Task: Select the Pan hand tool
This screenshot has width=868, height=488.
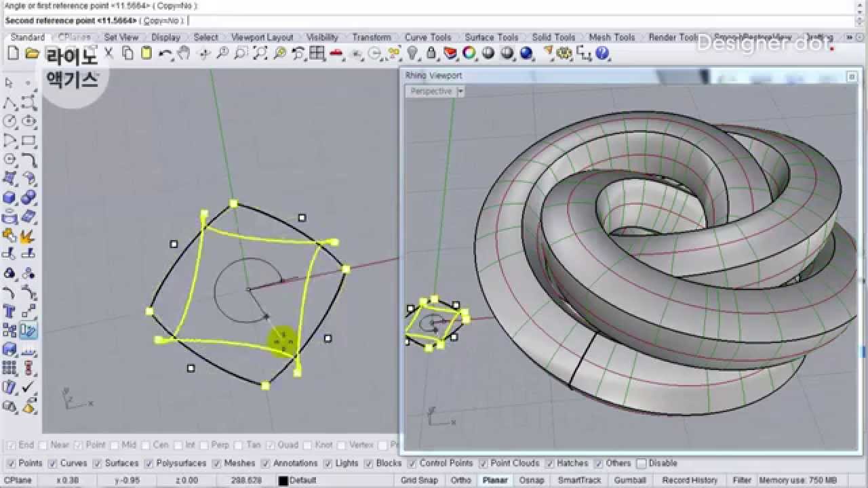Action: pyautogui.click(x=184, y=53)
